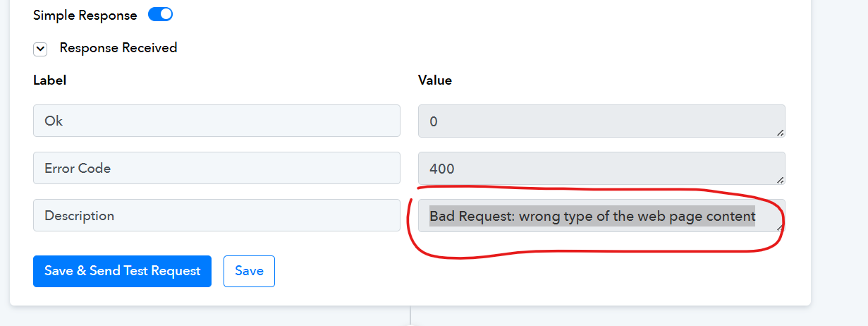Click the Bad Request description value box
The width and height of the screenshot is (868, 326).
(601, 215)
